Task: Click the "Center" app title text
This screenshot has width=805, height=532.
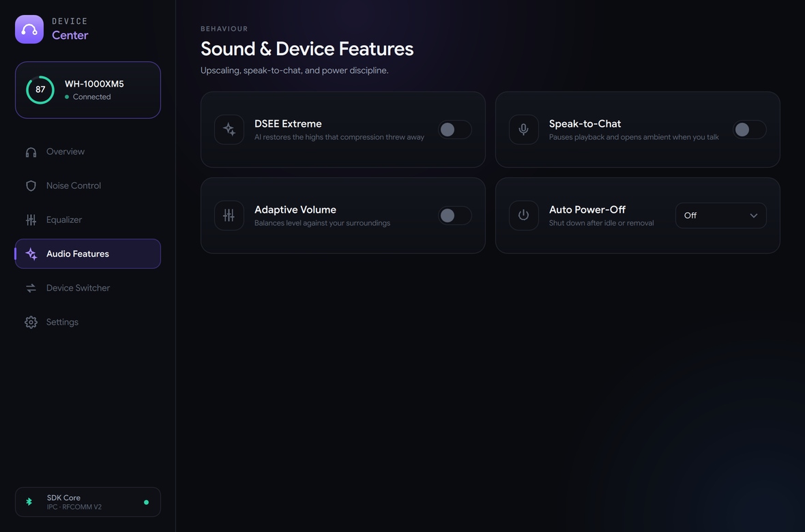Action: point(70,35)
